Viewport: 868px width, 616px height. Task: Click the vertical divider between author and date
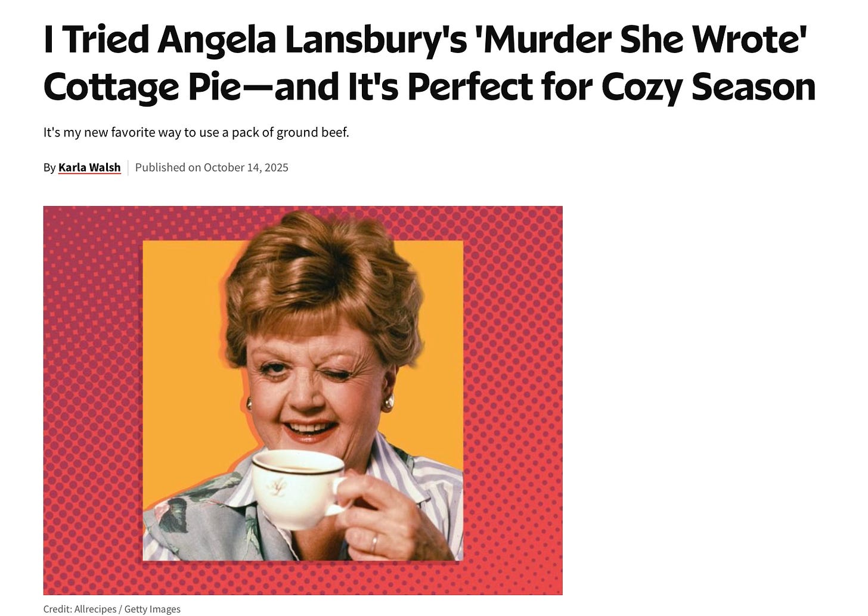(x=128, y=167)
